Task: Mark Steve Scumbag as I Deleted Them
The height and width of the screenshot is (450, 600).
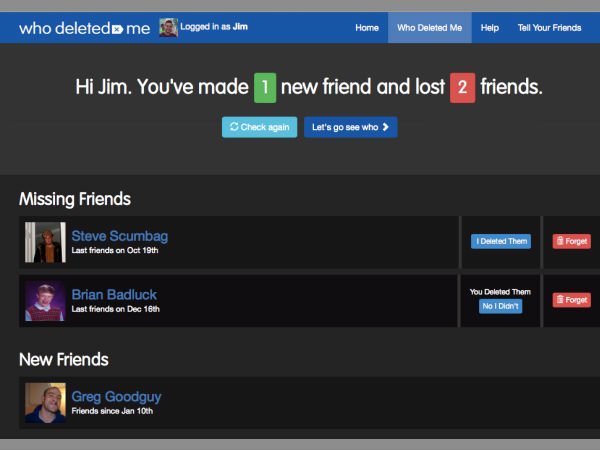Action: tap(501, 241)
